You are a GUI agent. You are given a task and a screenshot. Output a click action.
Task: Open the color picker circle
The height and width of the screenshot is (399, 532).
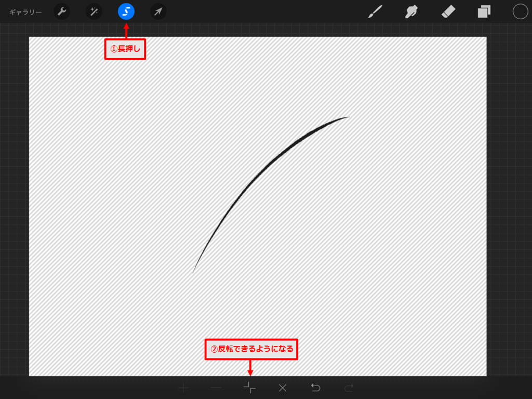pos(520,11)
